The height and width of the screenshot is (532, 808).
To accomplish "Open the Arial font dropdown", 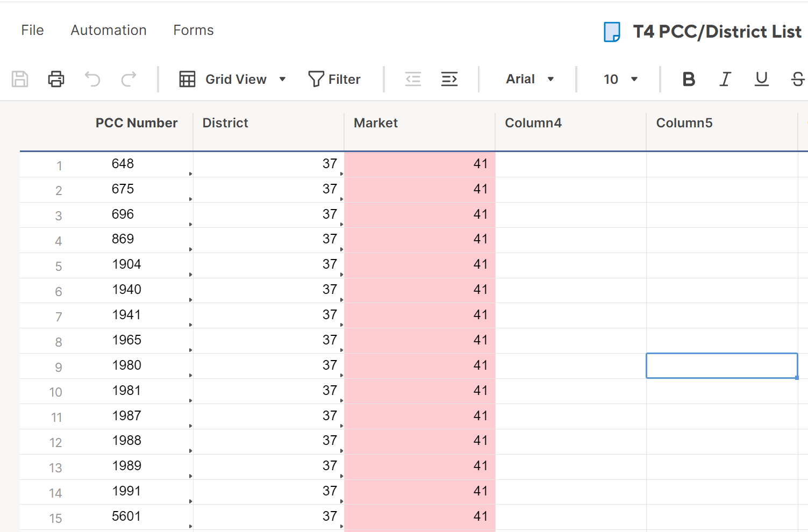I will [x=529, y=79].
